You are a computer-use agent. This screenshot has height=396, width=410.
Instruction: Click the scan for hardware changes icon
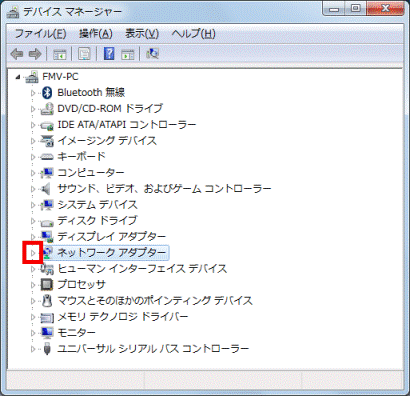click(x=152, y=53)
